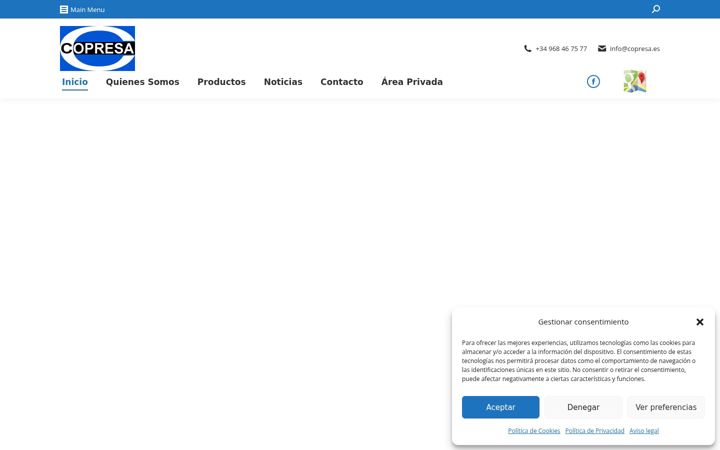Go to the Inicio menu item
720x450 pixels.
[x=75, y=82]
